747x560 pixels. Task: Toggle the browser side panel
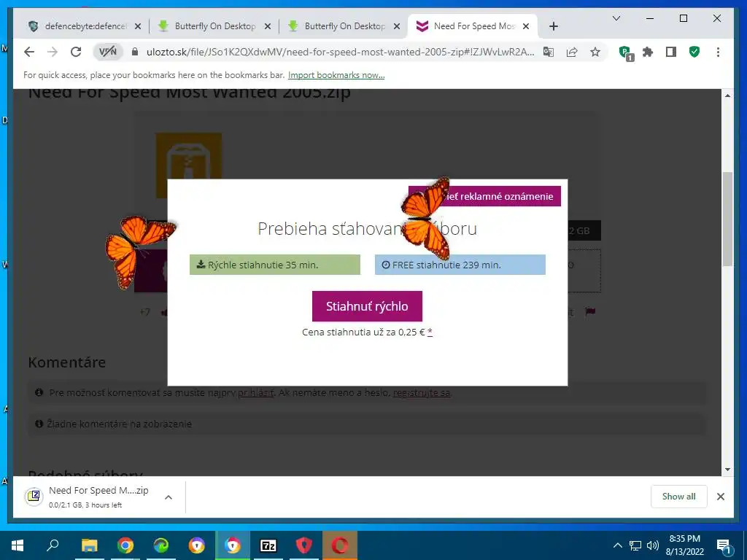tap(671, 52)
